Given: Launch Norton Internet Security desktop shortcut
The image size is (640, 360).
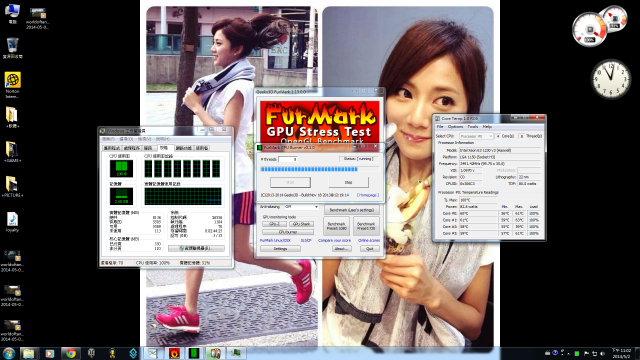Looking at the screenshot, I should pyautogui.click(x=12, y=84).
